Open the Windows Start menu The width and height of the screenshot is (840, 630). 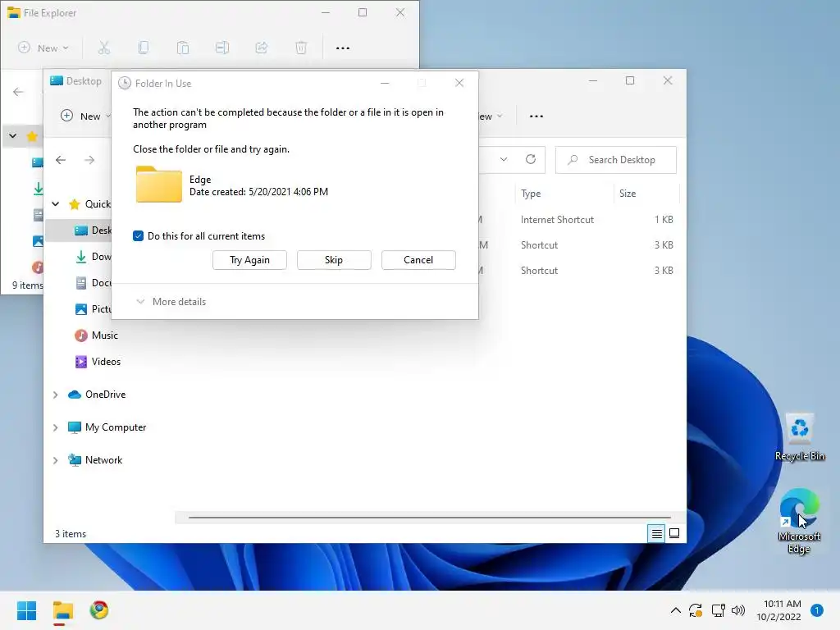[26, 610]
